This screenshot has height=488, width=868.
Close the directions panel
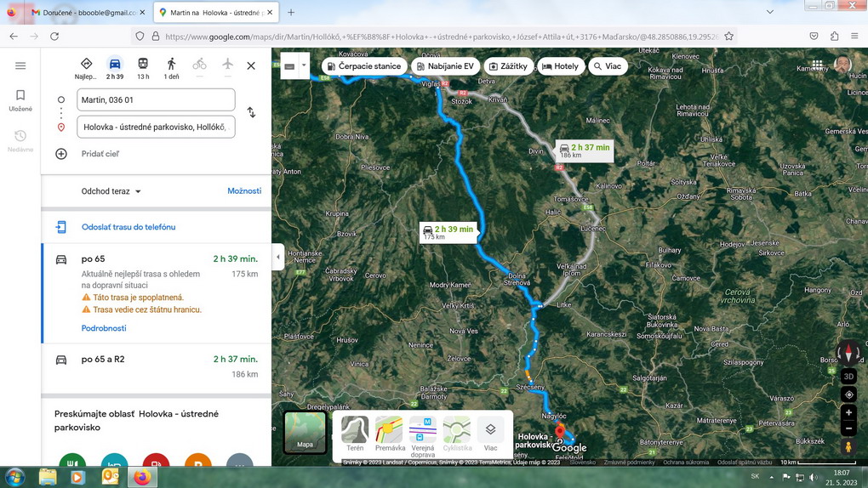click(251, 65)
